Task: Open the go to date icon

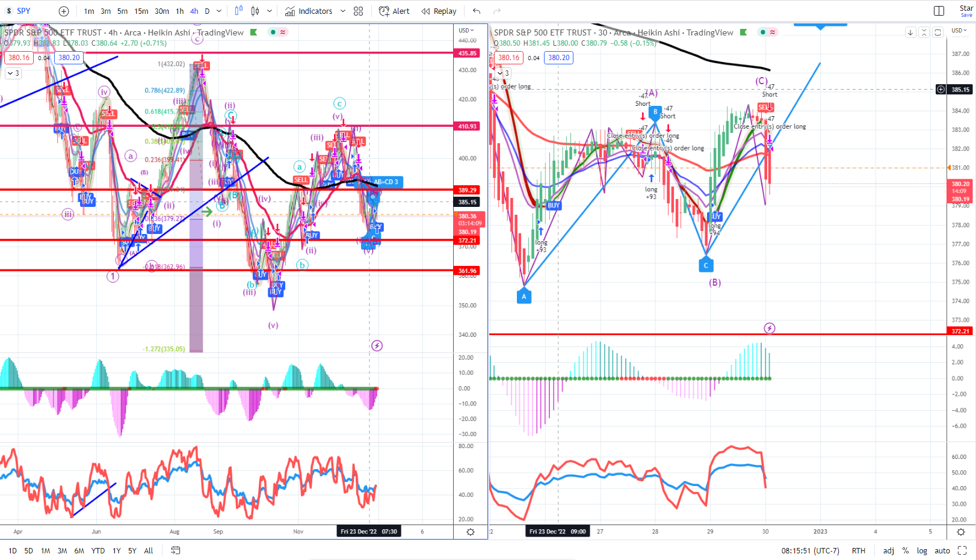Action: coord(176,550)
